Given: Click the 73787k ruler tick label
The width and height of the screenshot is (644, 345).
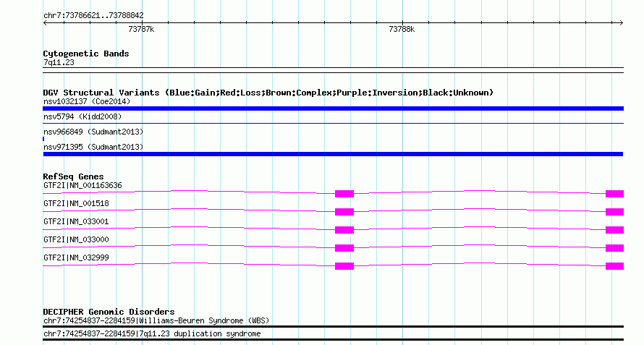Looking at the screenshot, I should click(x=141, y=29).
